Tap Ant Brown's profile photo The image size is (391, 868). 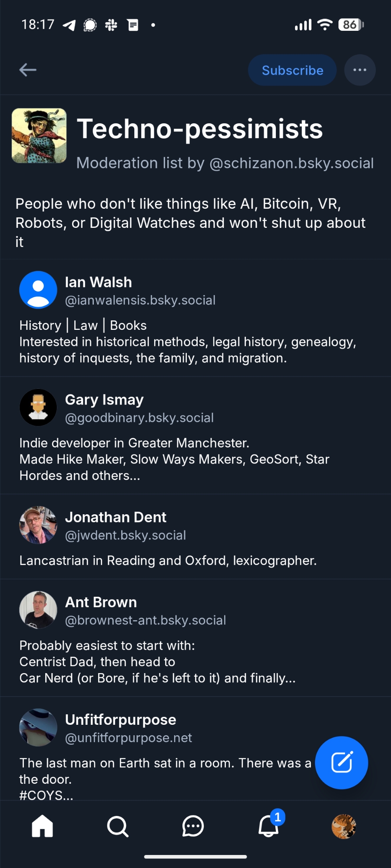(x=38, y=610)
